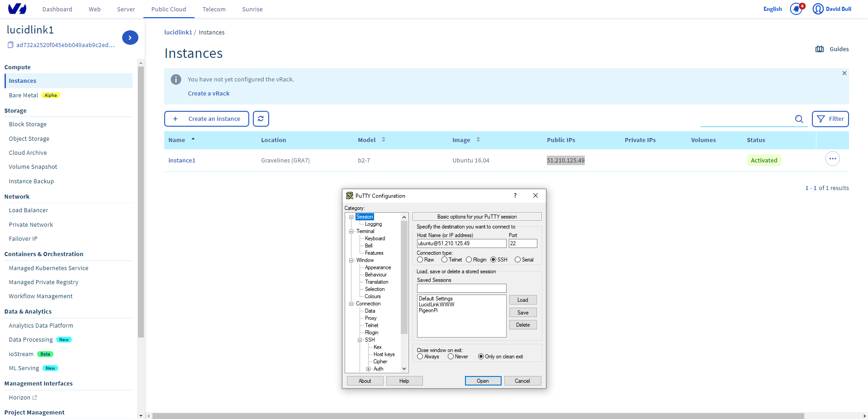
Task: Open instance1 actions ellipsis menu
Action: 832,159
